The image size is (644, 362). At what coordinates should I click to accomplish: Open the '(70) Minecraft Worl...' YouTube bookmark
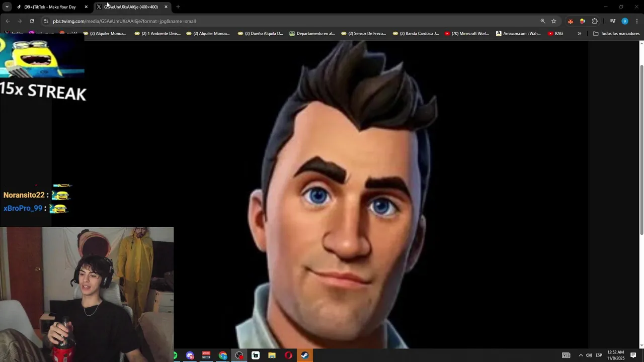point(467,34)
